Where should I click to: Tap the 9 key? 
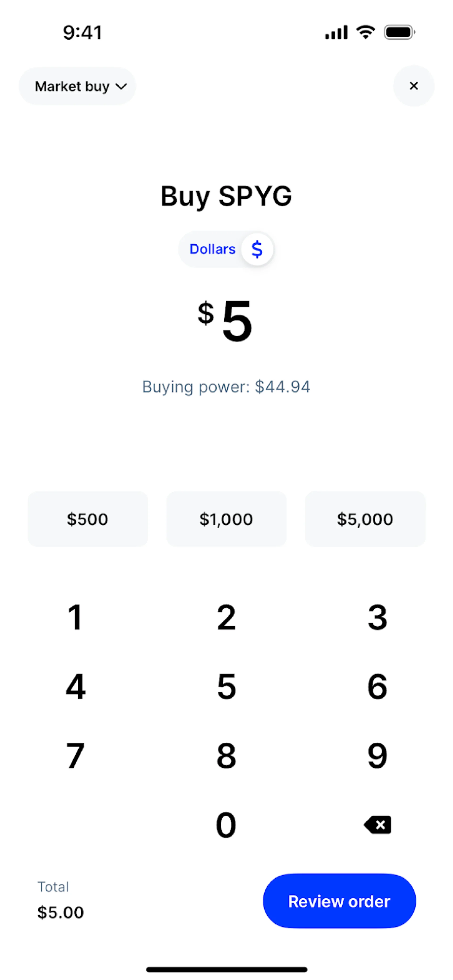(x=377, y=756)
